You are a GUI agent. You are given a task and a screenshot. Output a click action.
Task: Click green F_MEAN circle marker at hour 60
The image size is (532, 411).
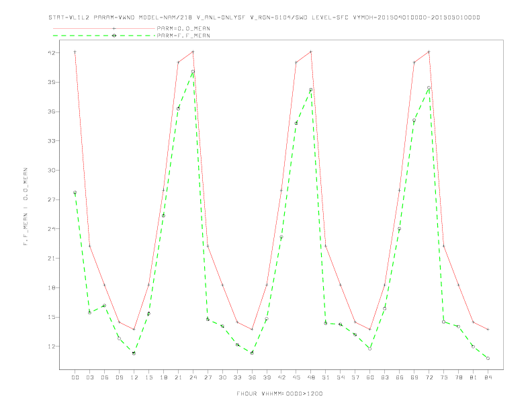pos(370,349)
